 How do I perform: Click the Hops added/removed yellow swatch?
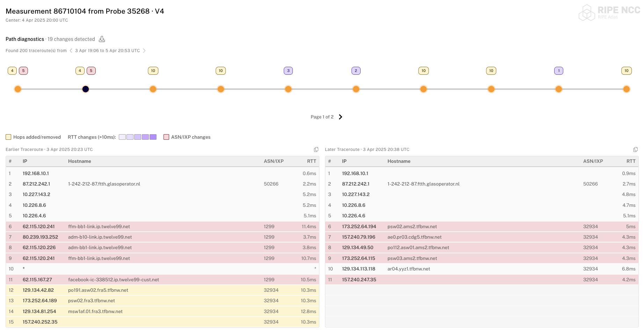click(8, 137)
